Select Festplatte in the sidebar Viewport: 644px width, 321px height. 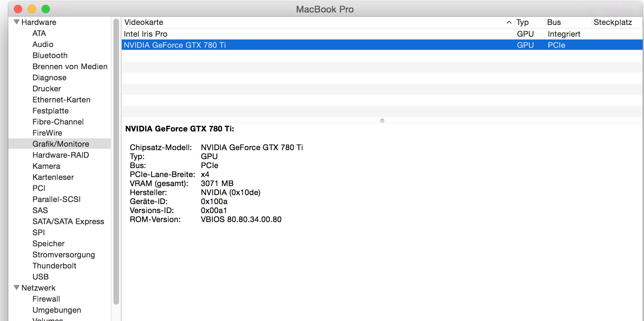point(50,111)
